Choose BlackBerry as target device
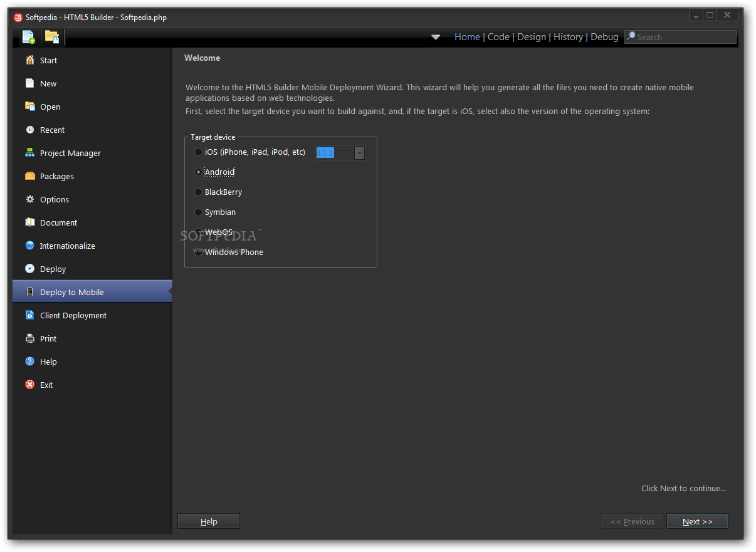Screen dimensions: 756x552 tap(199, 192)
